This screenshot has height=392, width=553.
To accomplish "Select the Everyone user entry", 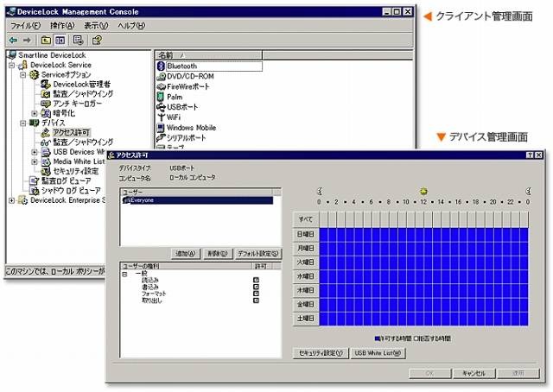I will coord(198,200).
